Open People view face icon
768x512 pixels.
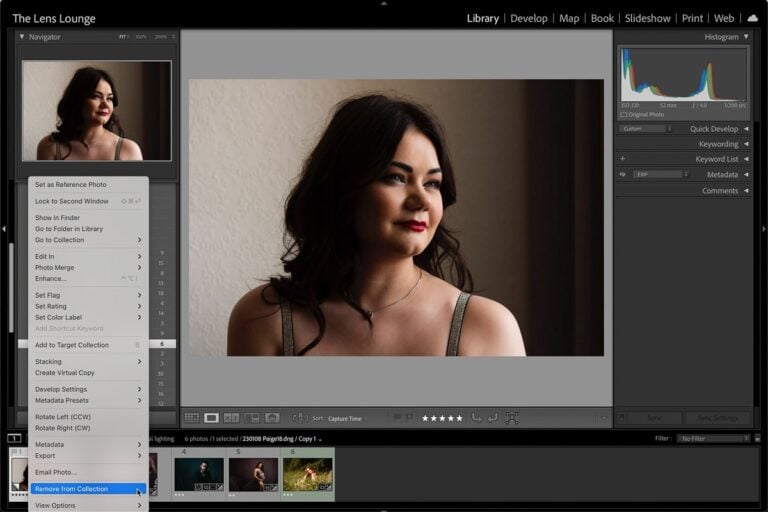(272, 418)
